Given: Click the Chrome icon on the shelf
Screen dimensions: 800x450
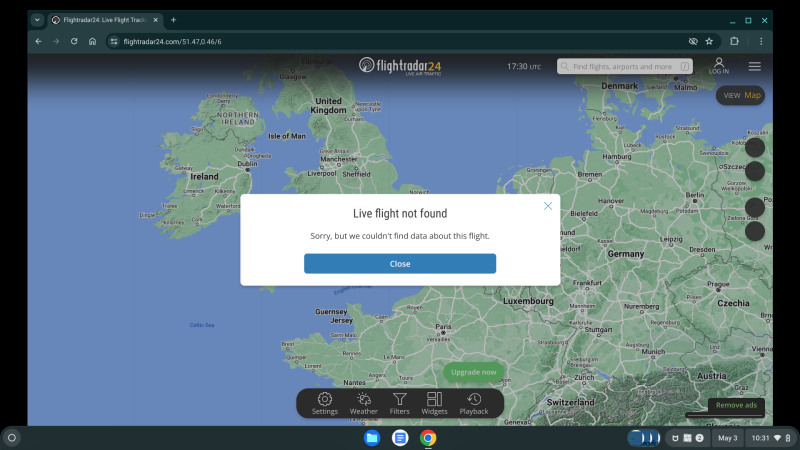Looking at the screenshot, I should [428, 438].
